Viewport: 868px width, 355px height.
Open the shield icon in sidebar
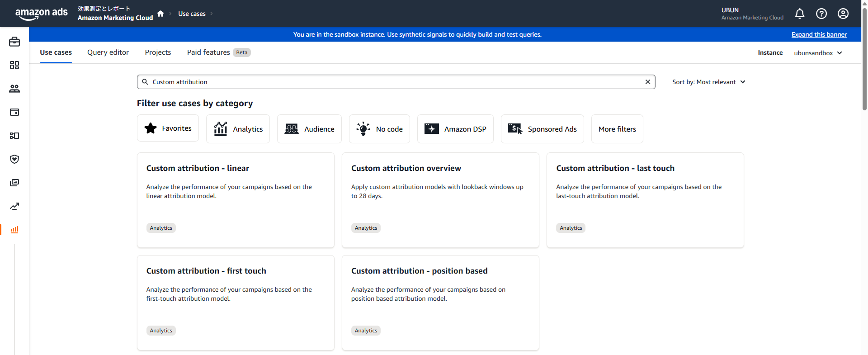tap(14, 159)
